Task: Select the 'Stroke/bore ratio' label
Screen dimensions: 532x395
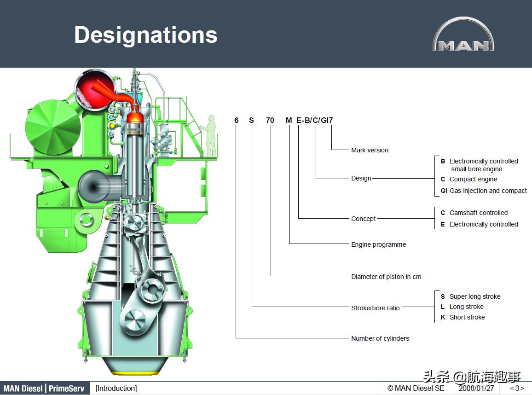Action: (x=376, y=308)
